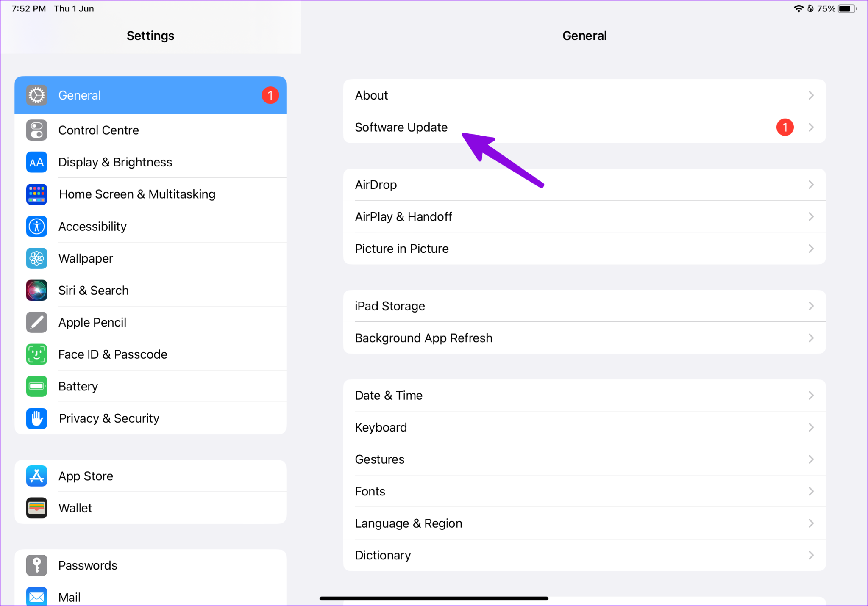The image size is (868, 606).
Task: Expand the AirDrop settings chevron
Action: tap(811, 185)
